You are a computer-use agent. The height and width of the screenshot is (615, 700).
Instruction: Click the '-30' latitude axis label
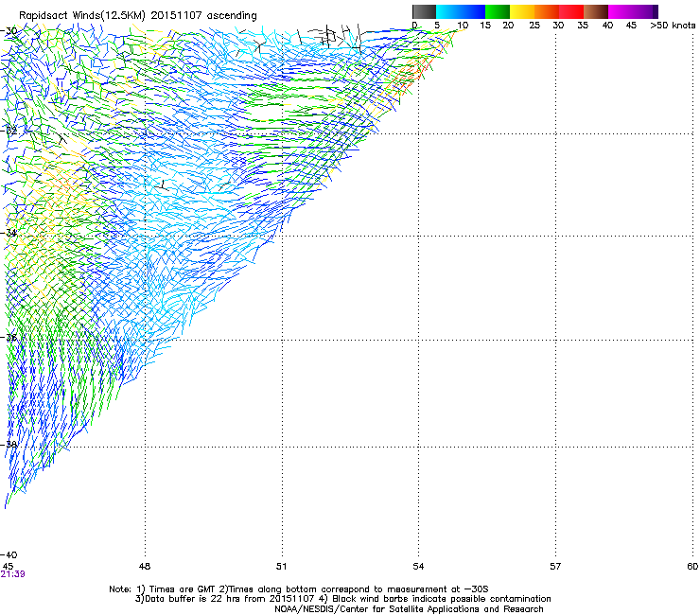(9, 31)
